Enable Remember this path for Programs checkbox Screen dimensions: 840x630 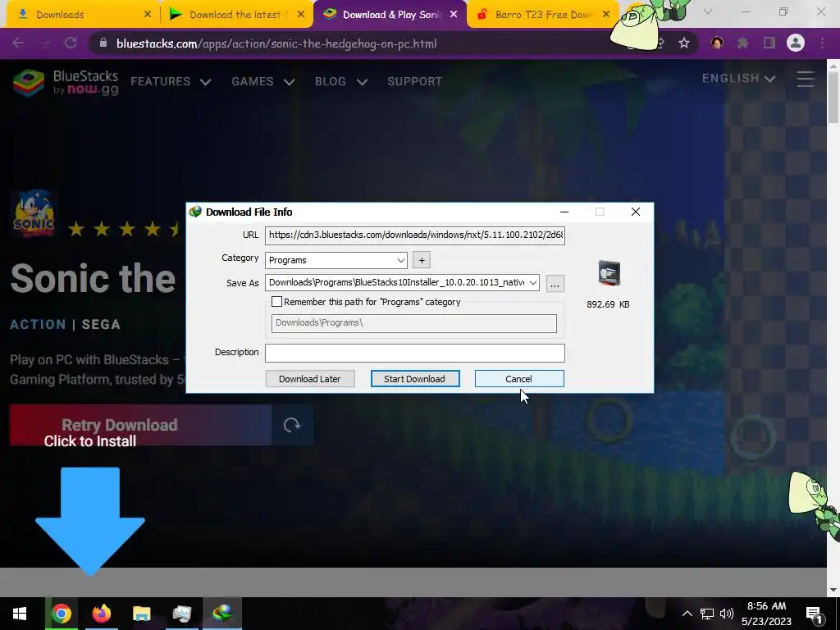(276, 302)
